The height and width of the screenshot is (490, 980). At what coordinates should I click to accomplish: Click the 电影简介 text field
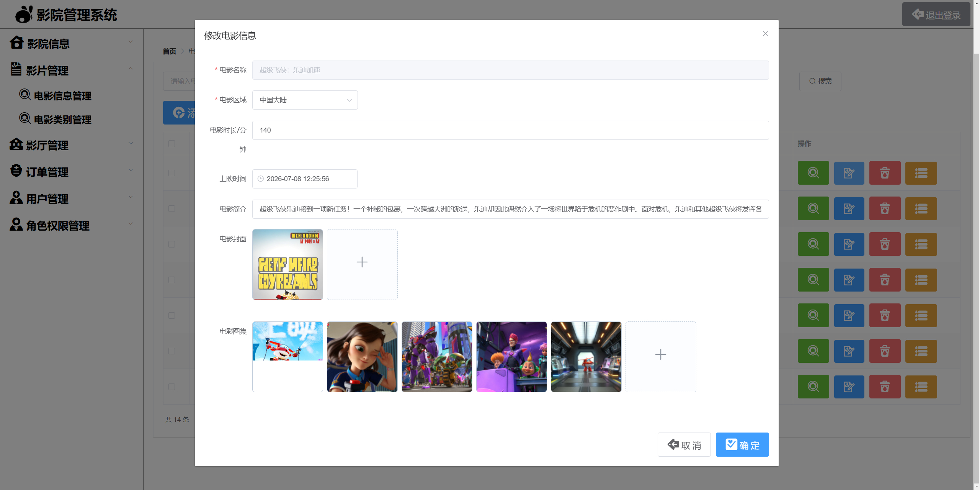pos(510,209)
